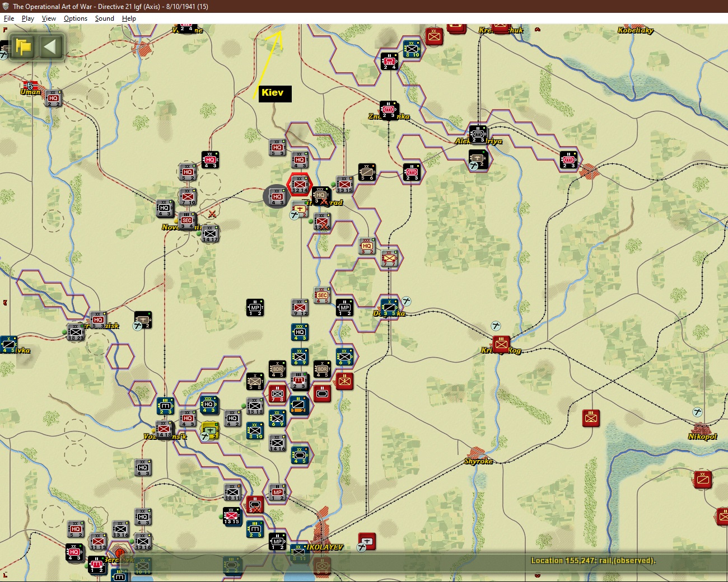Select the 14-18 infantry at Voznesensk
728x582 pixels.
click(164, 430)
